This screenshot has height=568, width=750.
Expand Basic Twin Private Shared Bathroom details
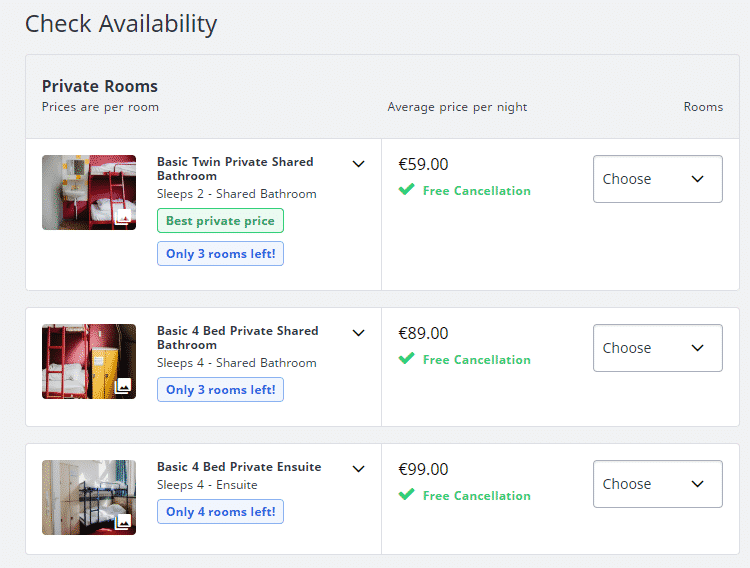coord(359,164)
